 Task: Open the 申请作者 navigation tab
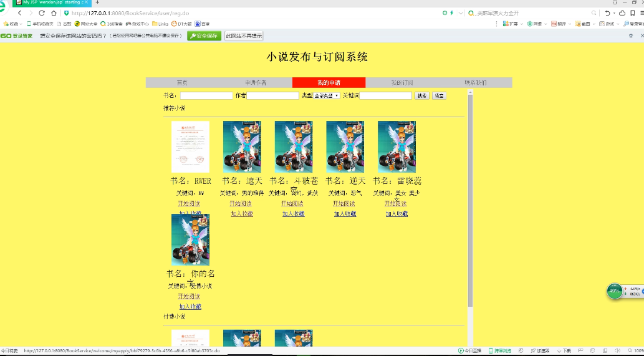pyautogui.click(x=256, y=82)
